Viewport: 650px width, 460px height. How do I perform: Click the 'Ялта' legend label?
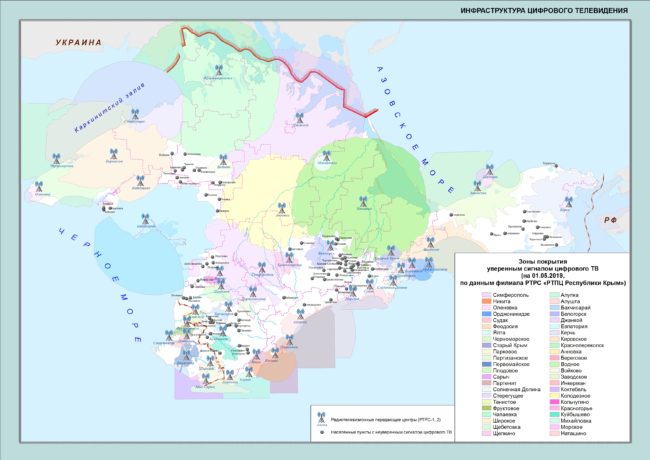pyautogui.click(x=499, y=333)
